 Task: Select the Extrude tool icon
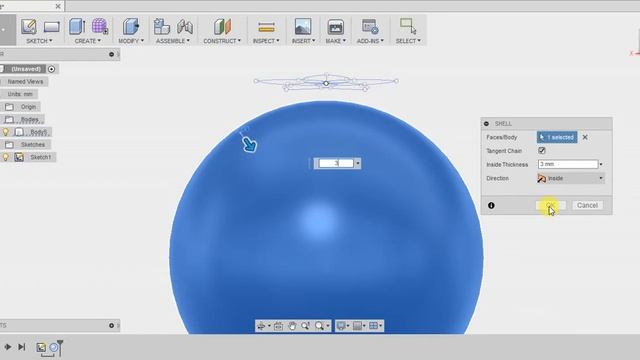[77, 27]
